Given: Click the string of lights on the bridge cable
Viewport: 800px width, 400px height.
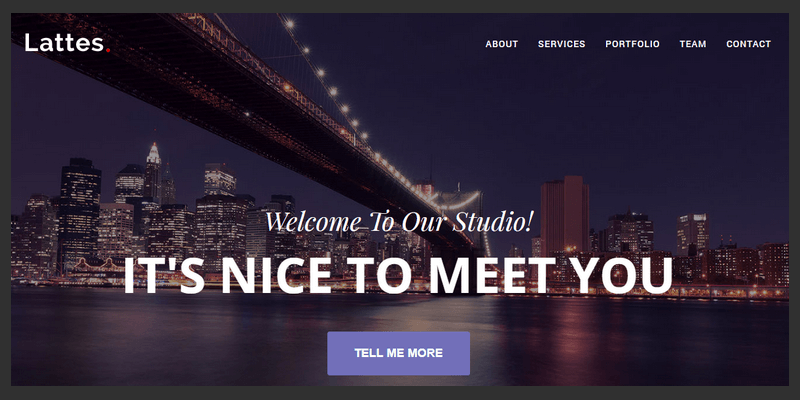Looking at the screenshot, I should [332, 87].
